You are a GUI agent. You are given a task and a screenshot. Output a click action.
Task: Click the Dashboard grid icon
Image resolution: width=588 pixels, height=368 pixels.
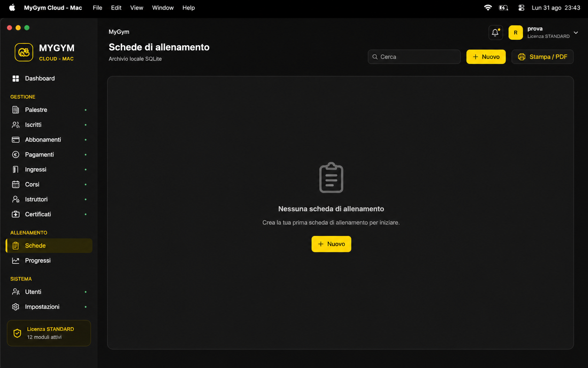pyautogui.click(x=16, y=78)
